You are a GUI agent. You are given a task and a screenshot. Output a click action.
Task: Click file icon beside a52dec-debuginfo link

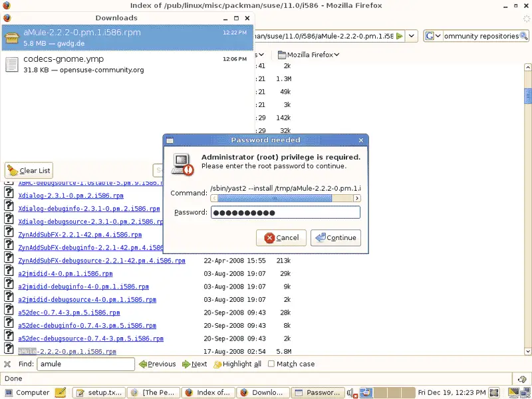click(9, 323)
